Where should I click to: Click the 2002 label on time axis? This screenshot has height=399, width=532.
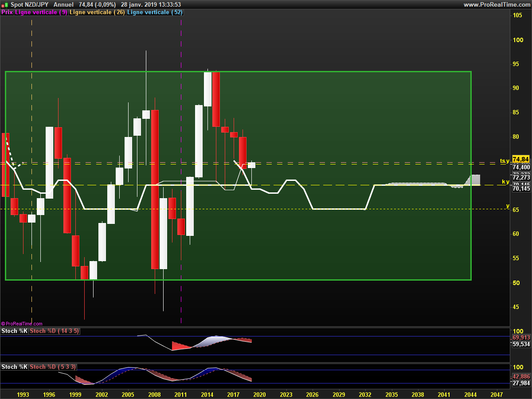tap(102, 394)
